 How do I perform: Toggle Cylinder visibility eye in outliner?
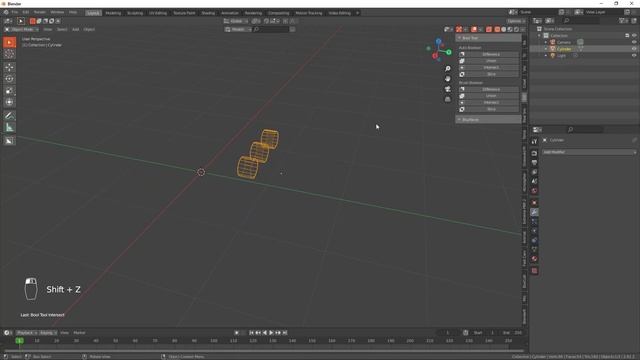click(x=634, y=49)
